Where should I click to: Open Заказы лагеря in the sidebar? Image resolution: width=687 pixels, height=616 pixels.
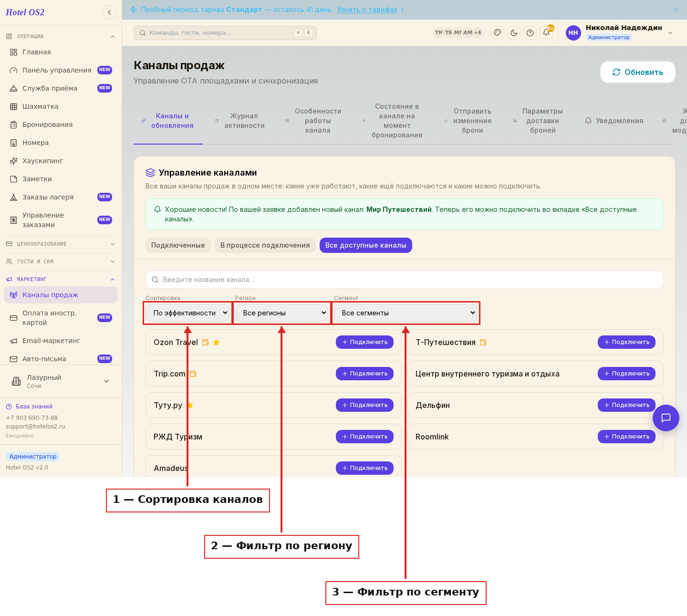pos(61,197)
